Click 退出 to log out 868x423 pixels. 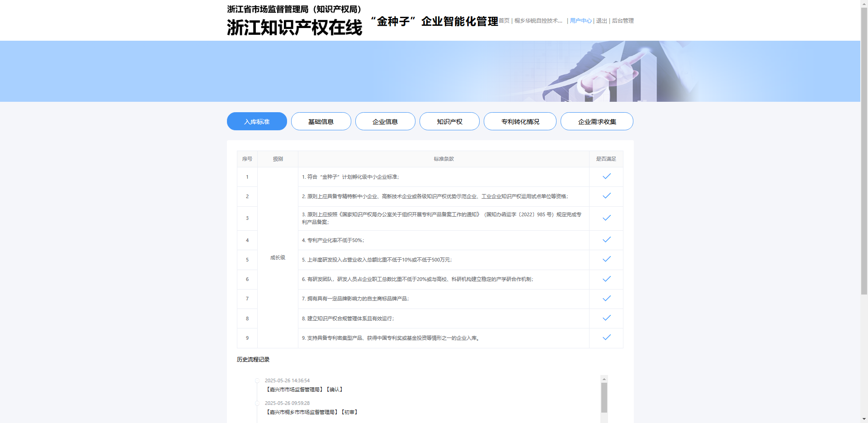coord(601,21)
